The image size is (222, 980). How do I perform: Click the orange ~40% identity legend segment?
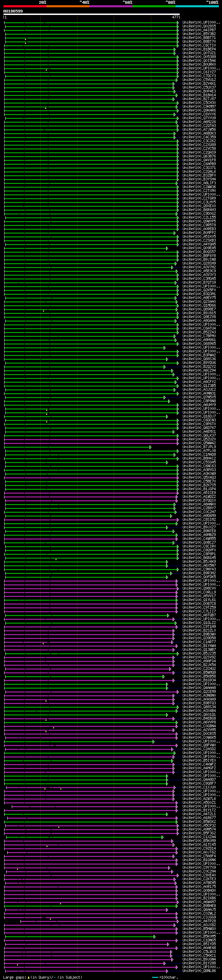(68, 6)
